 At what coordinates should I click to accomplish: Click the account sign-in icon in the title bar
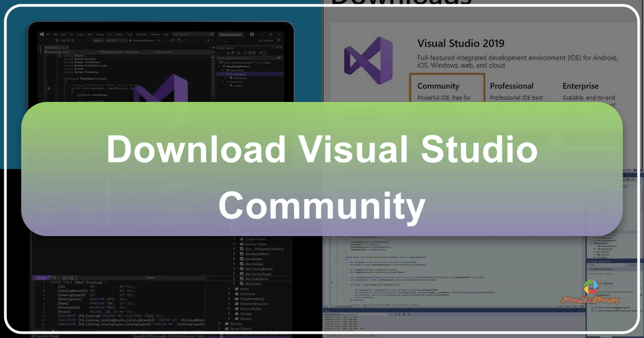252,34
